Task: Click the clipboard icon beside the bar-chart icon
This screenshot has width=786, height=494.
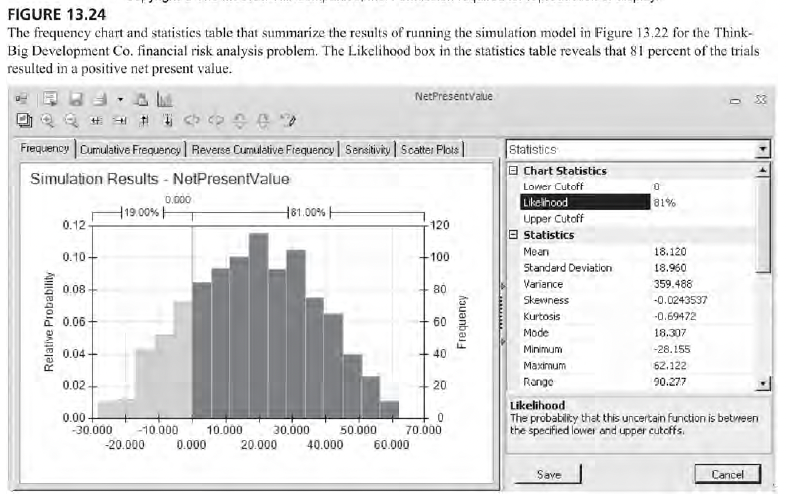Action: (141, 99)
